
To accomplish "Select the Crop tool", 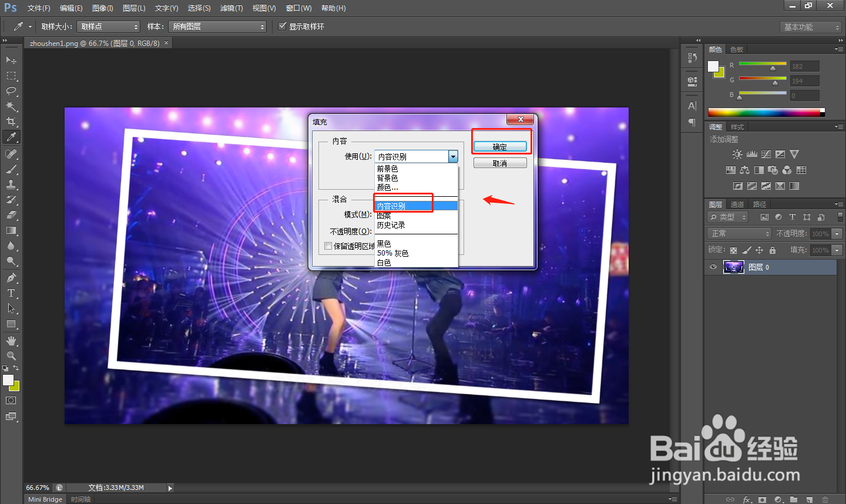I will click(11, 122).
